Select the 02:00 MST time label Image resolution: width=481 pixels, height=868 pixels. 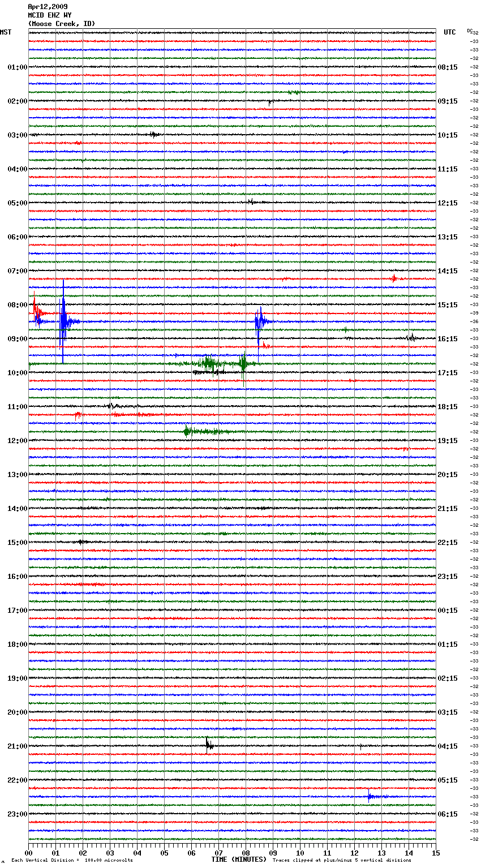tap(17, 101)
